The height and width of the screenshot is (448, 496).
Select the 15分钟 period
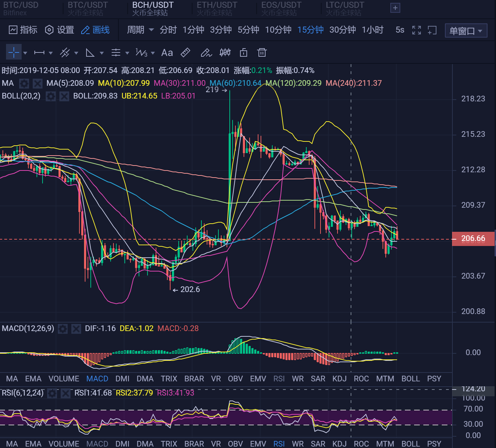(311, 30)
